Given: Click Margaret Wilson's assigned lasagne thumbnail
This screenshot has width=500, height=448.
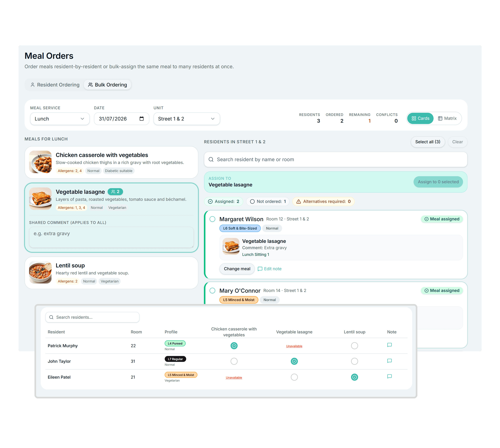Looking at the screenshot, I should click(x=231, y=246).
